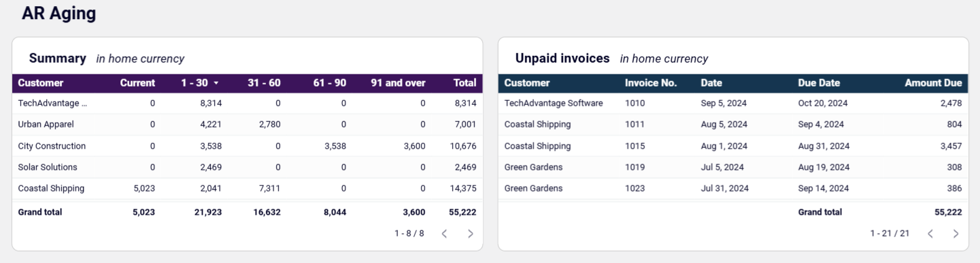
Task: Go to previous page in Unpaid invoices table
Action: click(x=930, y=234)
